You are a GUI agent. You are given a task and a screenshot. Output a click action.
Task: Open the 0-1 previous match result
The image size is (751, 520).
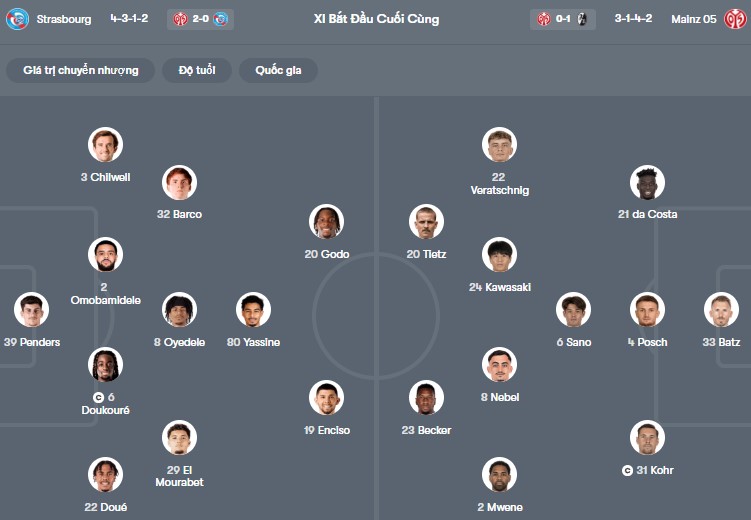click(x=563, y=19)
